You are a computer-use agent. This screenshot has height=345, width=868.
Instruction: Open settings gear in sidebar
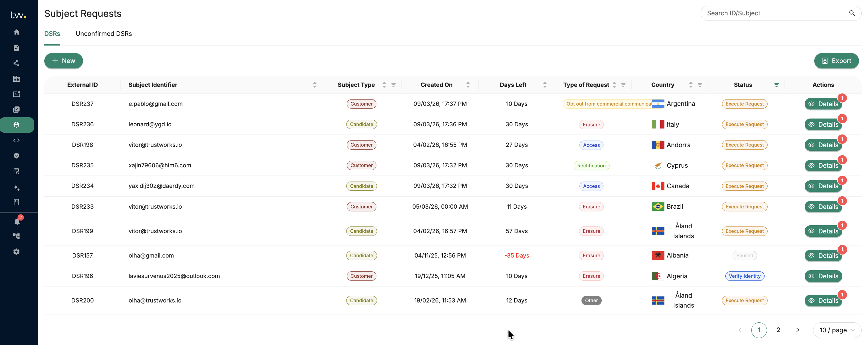(x=17, y=252)
